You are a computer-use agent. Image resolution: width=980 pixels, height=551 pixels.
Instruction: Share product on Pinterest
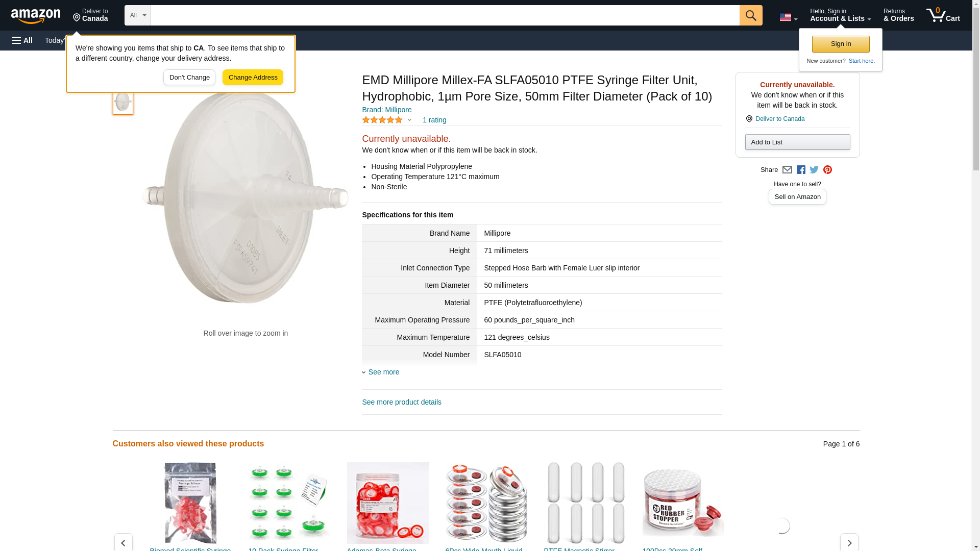(x=827, y=170)
